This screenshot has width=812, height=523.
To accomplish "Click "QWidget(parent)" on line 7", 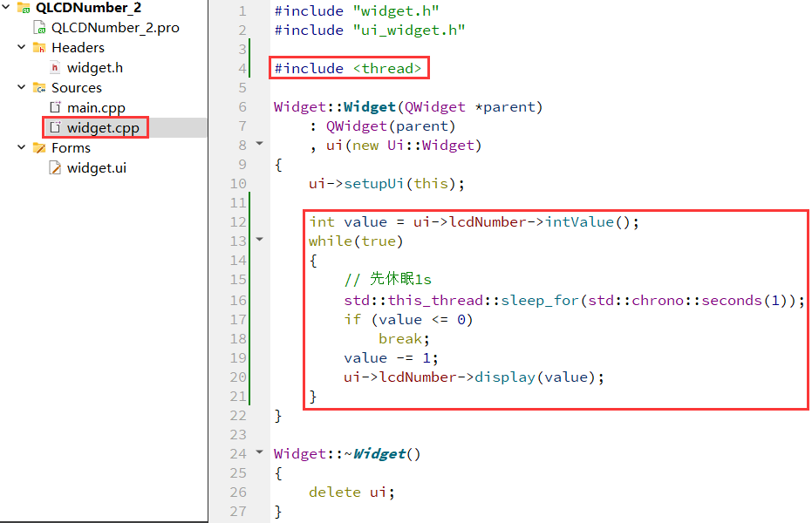I will [x=391, y=126].
